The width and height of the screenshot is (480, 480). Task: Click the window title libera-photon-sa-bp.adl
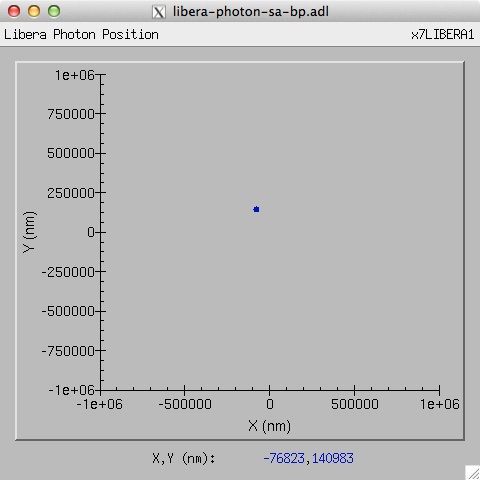(251, 12)
